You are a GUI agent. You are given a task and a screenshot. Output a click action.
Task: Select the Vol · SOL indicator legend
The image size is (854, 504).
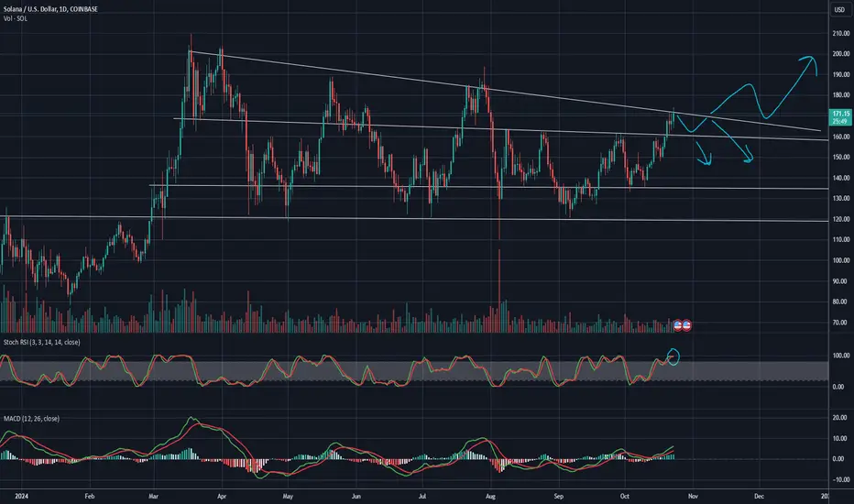point(16,18)
